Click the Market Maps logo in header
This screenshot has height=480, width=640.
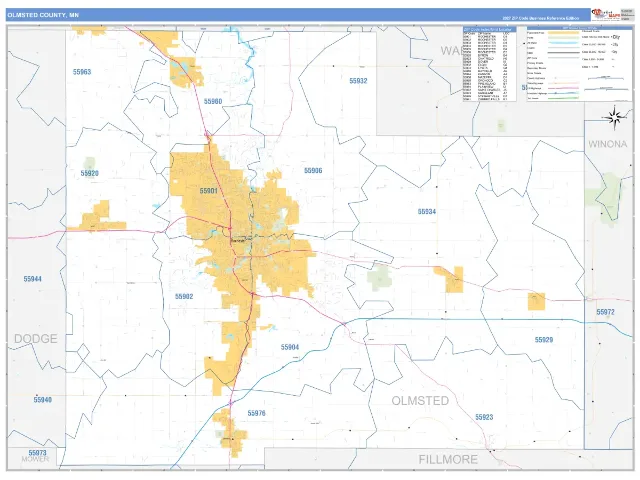click(x=605, y=15)
